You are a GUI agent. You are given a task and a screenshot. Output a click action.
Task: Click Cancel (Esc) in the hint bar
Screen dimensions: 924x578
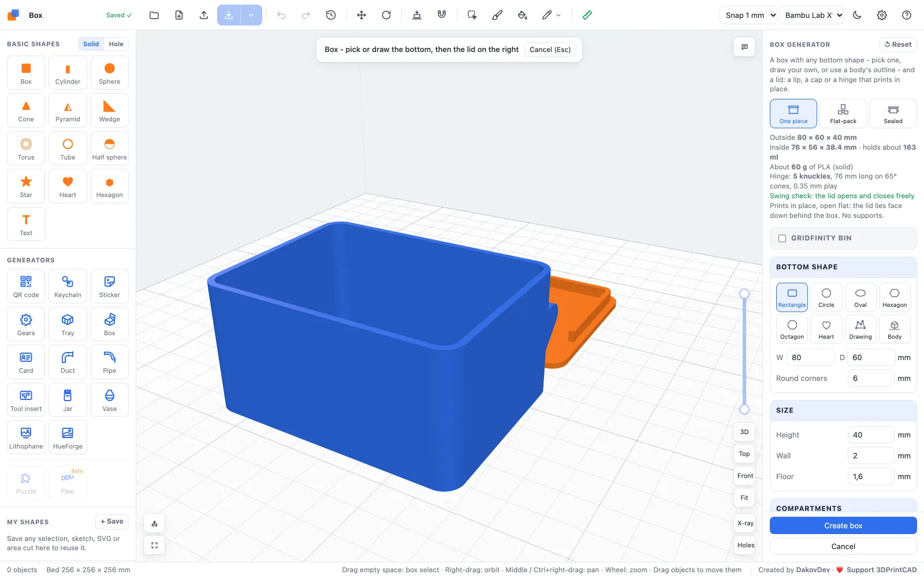click(x=550, y=50)
